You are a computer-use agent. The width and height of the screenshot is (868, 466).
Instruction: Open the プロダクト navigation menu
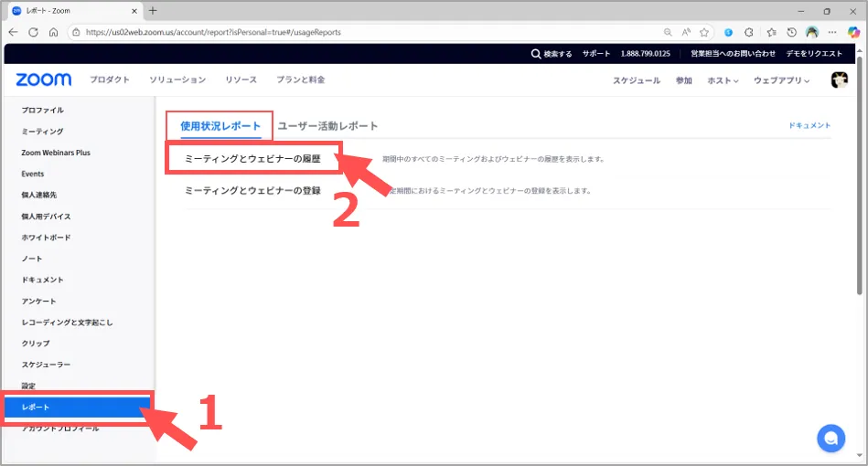[x=110, y=80]
